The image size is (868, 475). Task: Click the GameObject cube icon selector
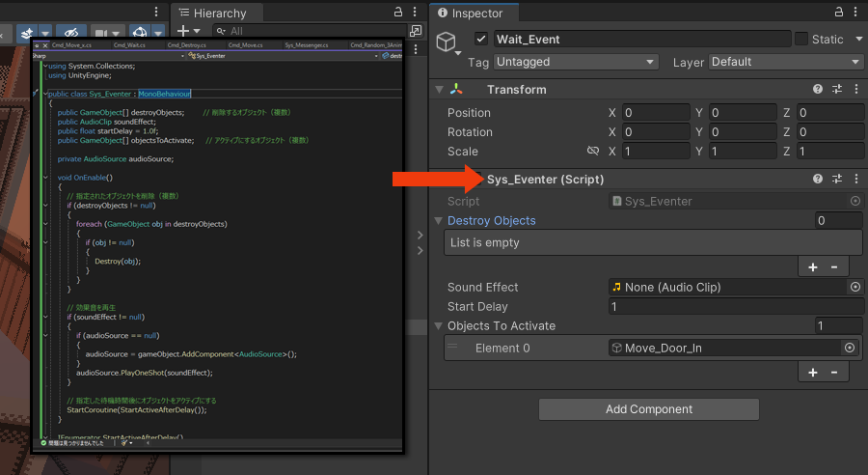click(446, 42)
